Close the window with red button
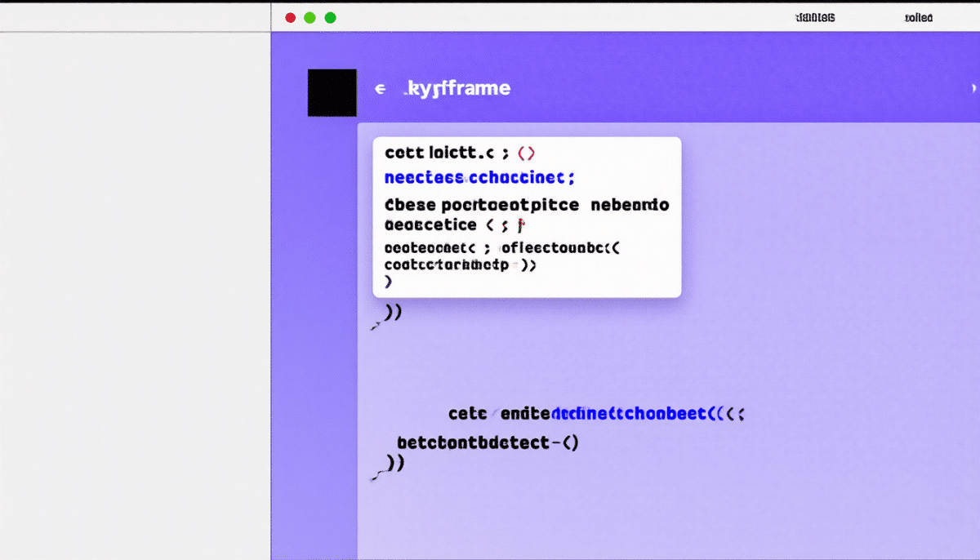Screen dimensions: 980x560 (290, 17)
